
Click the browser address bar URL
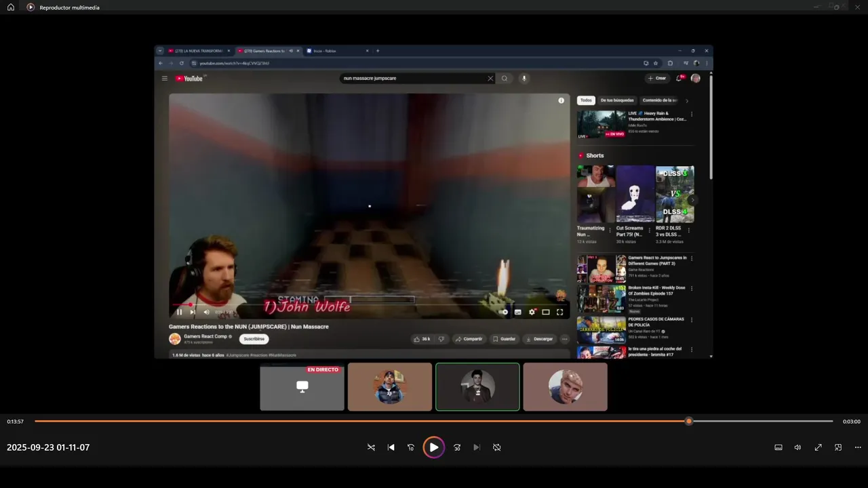coord(235,63)
